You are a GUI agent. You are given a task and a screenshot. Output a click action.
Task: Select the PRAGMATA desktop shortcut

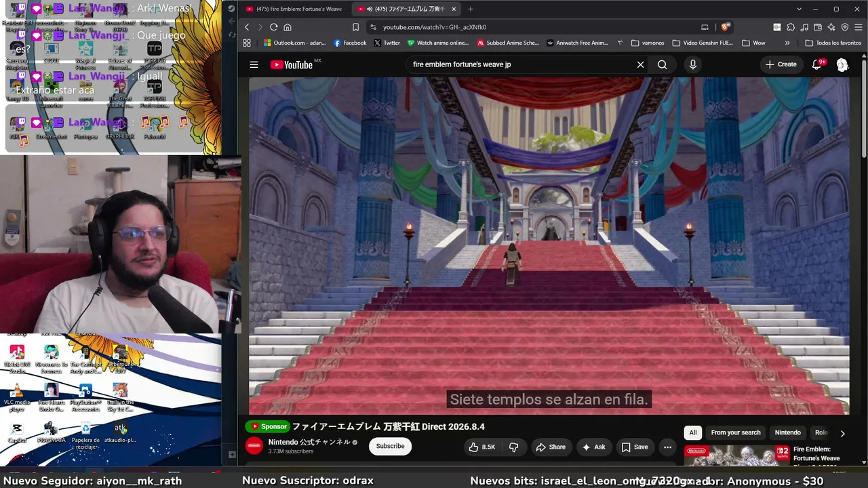pyautogui.click(x=51, y=432)
